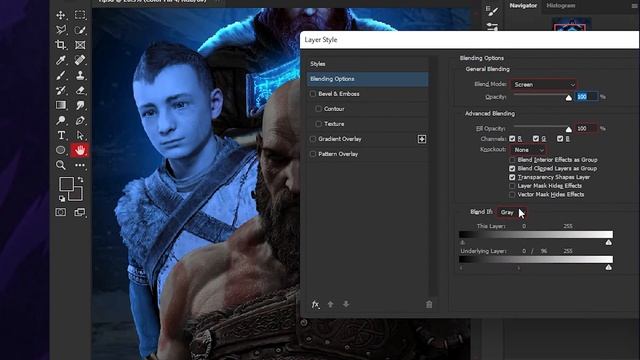640x360 pixels.
Task: Select the Move tool
Action: point(61,15)
